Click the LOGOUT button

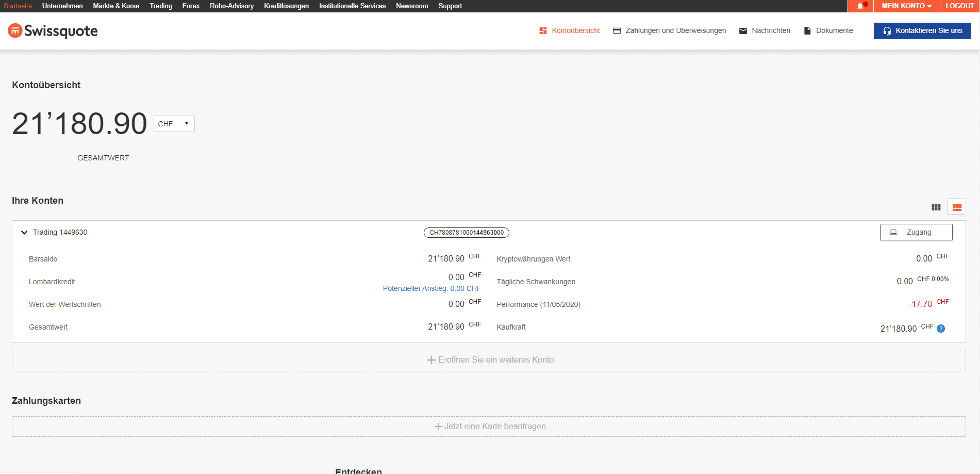pos(959,6)
